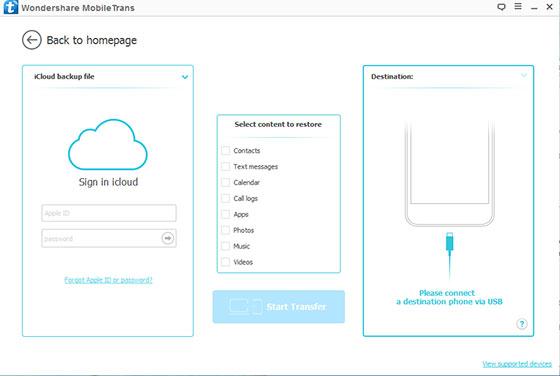Click Please connect a destination phone message
This screenshot has width=560, height=376.
[x=449, y=297]
